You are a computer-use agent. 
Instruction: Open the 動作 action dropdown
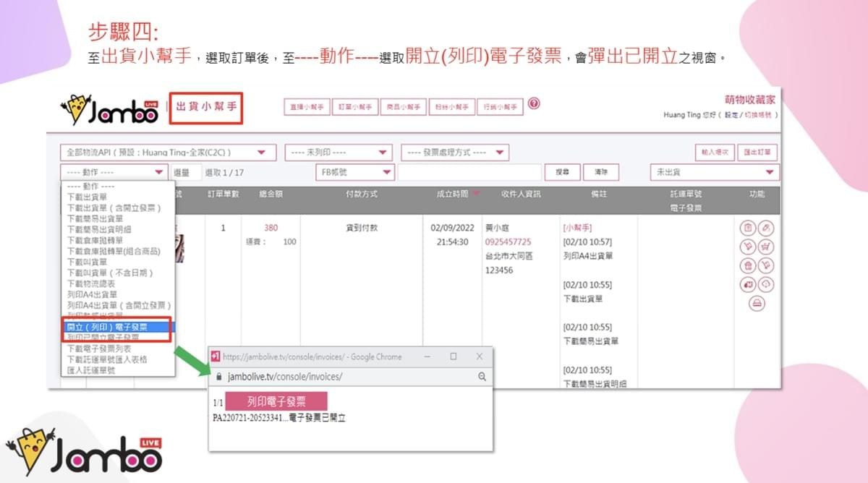click(x=114, y=172)
